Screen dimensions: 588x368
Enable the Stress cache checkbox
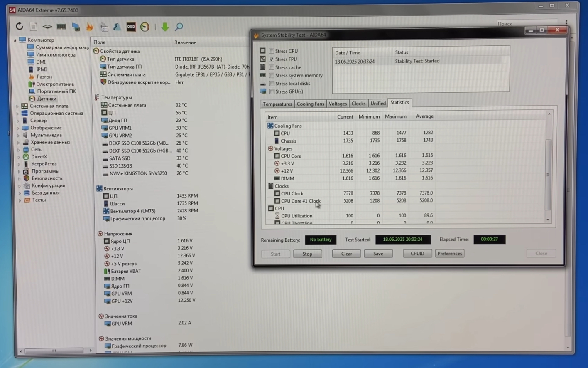tap(272, 67)
